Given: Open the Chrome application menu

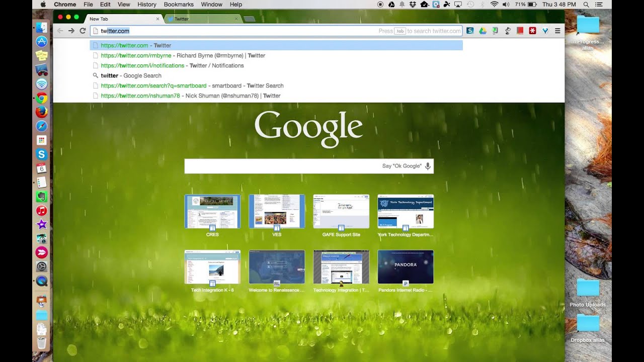Looking at the screenshot, I should (65, 5).
